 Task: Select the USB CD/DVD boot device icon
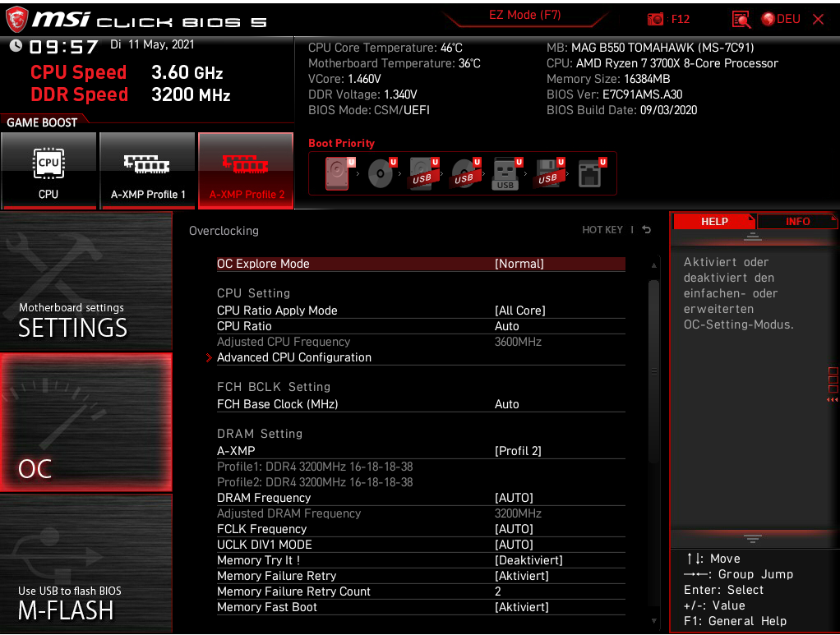click(x=465, y=173)
